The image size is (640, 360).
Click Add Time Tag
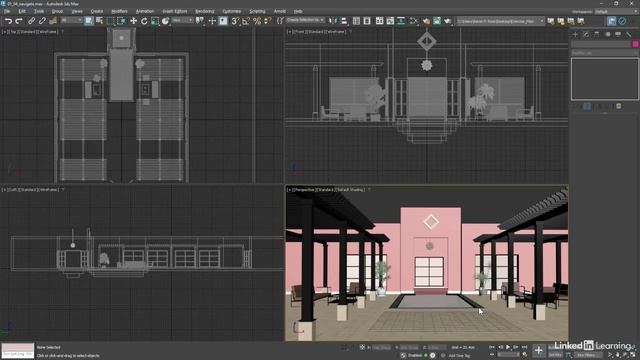[460, 356]
